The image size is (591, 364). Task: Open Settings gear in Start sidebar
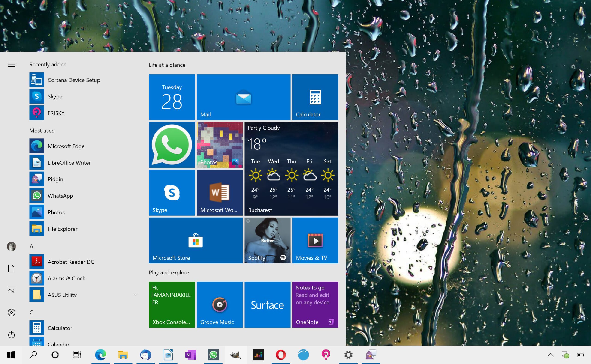(11, 313)
